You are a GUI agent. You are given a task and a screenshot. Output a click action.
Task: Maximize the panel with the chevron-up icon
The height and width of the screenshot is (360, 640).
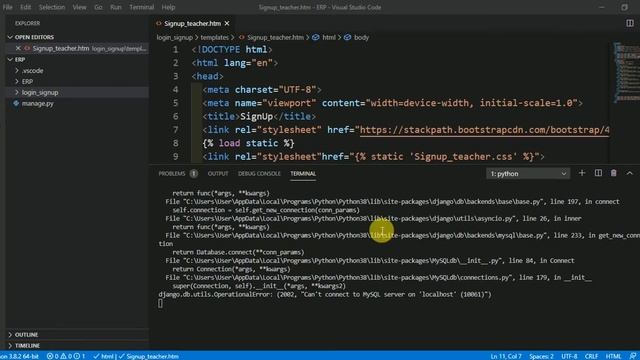pos(629,173)
